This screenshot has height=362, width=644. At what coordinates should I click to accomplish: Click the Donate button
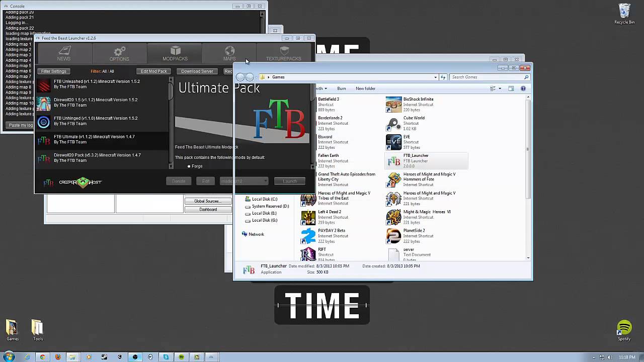[x=179, y=181]
